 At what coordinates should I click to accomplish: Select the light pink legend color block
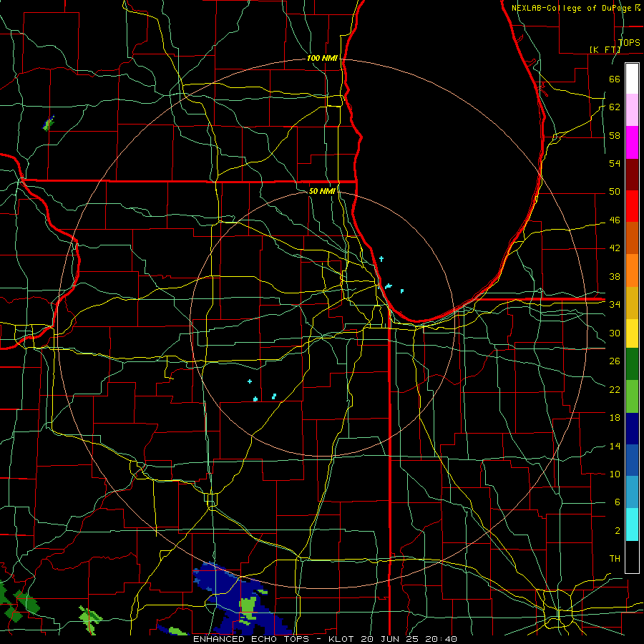(x=632, y=110)
